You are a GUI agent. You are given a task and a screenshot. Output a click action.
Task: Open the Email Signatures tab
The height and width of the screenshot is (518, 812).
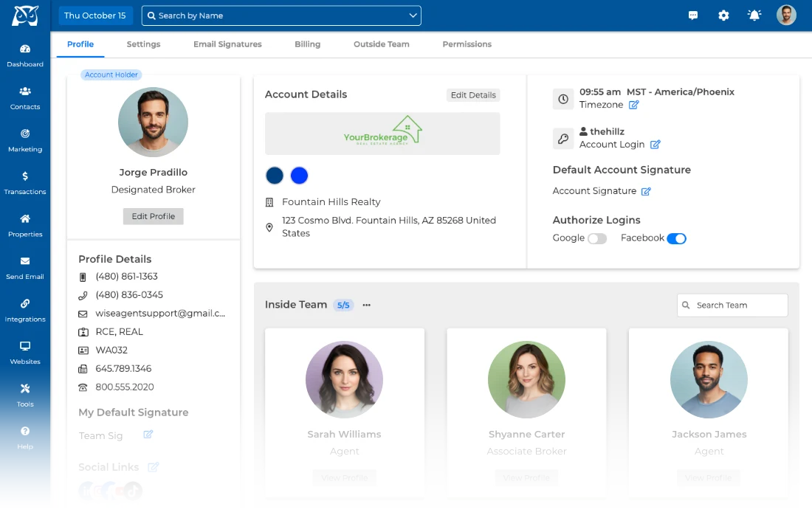(x=227, y=44)
